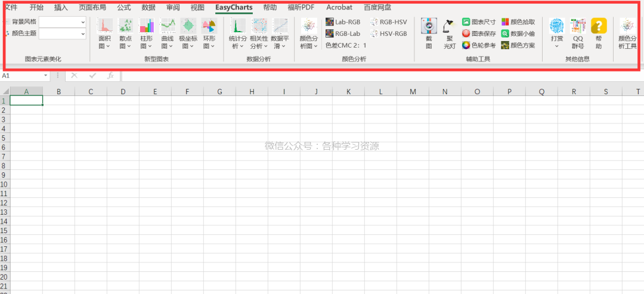Launch the 截图 screenshot tool
This screenshot has height=294, width=644.
[429, 33]
